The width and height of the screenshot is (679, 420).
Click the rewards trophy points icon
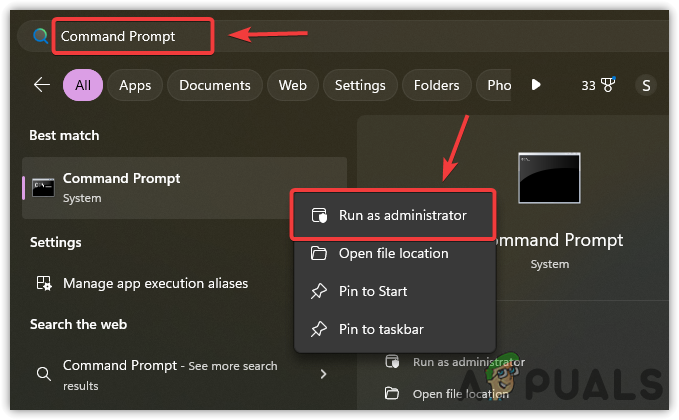(606, 85)
